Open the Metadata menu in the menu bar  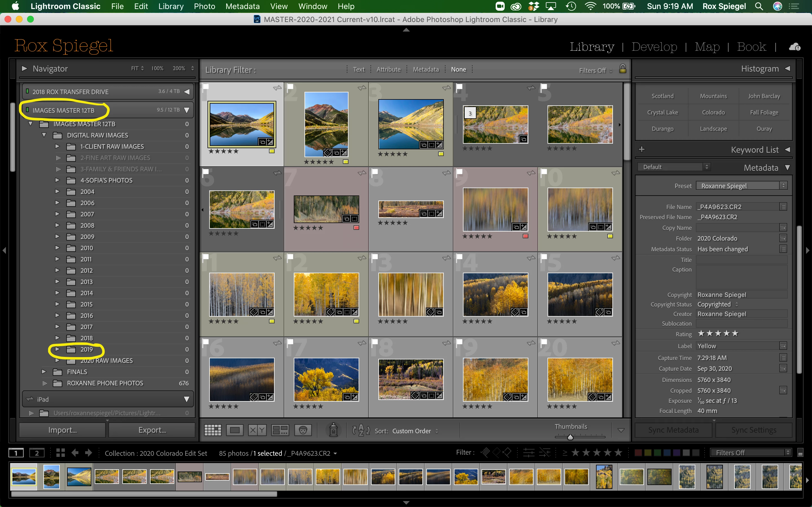coord(242,6)
